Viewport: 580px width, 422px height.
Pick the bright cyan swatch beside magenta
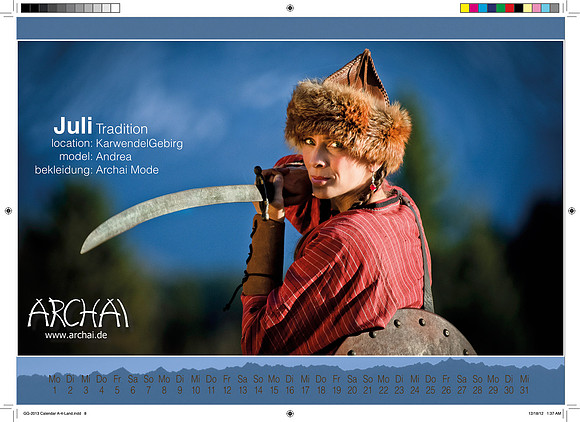coord(483,8)
